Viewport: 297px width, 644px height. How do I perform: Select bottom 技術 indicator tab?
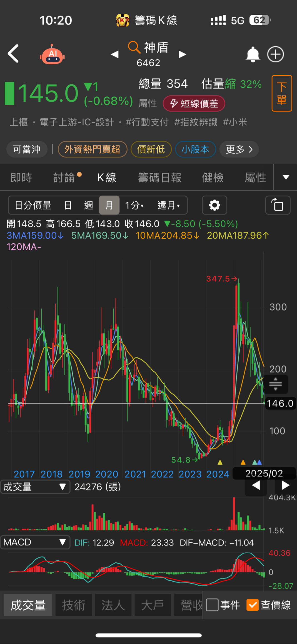coord(74,605)
